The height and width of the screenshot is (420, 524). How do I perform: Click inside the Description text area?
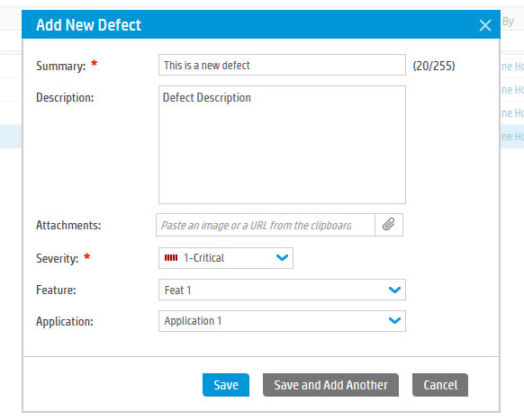[x=282, y=145]
